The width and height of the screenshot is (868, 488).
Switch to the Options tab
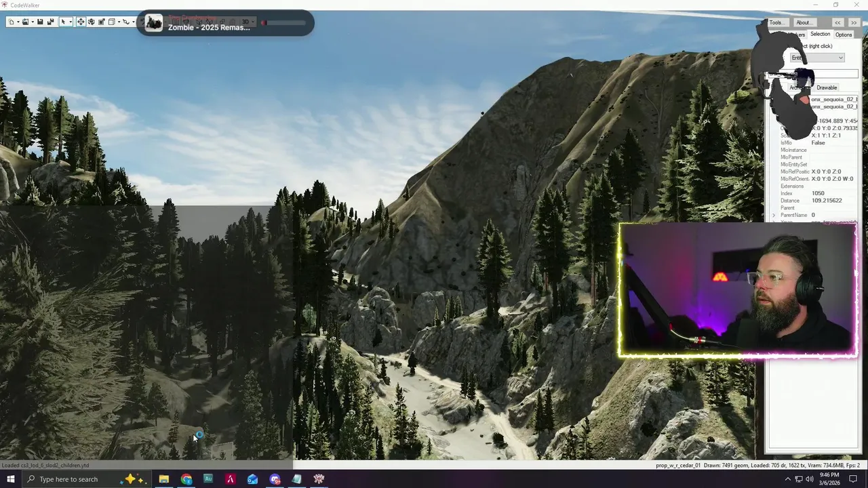pos(844,35)
